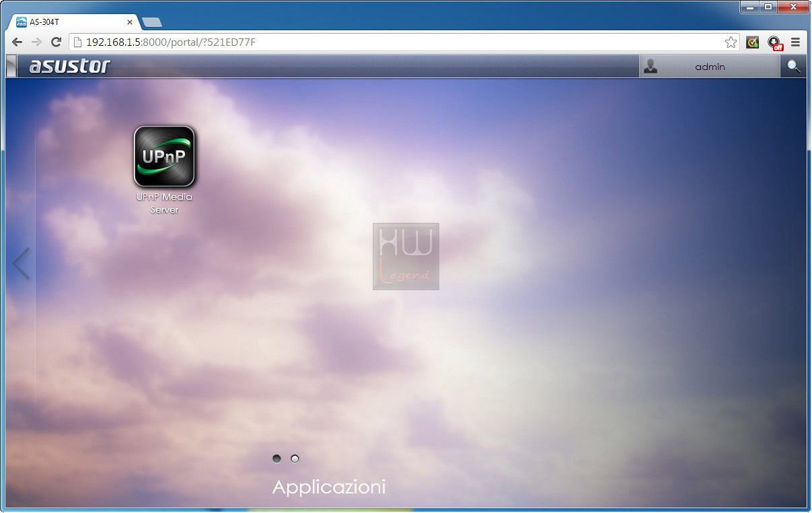This screenshot has height=513, width=812.
Task: Toggle the show-desktop strip left of asustor logo
Action: click(x=11, y=67)
